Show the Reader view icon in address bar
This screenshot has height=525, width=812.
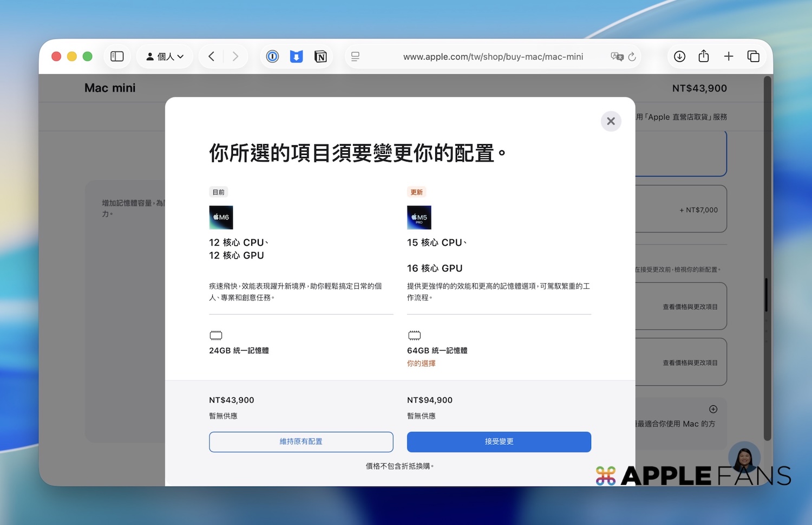point(355,56)
